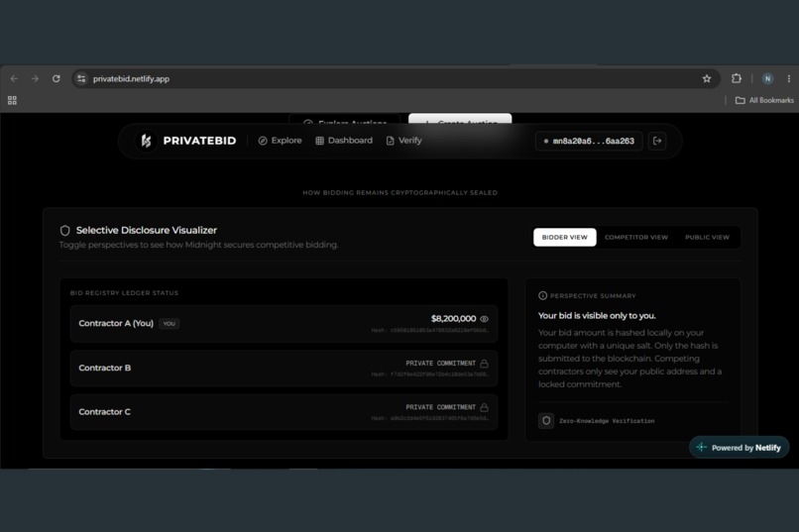
Task: Click the hash under Contractor A bid
Action: [430, 331]
